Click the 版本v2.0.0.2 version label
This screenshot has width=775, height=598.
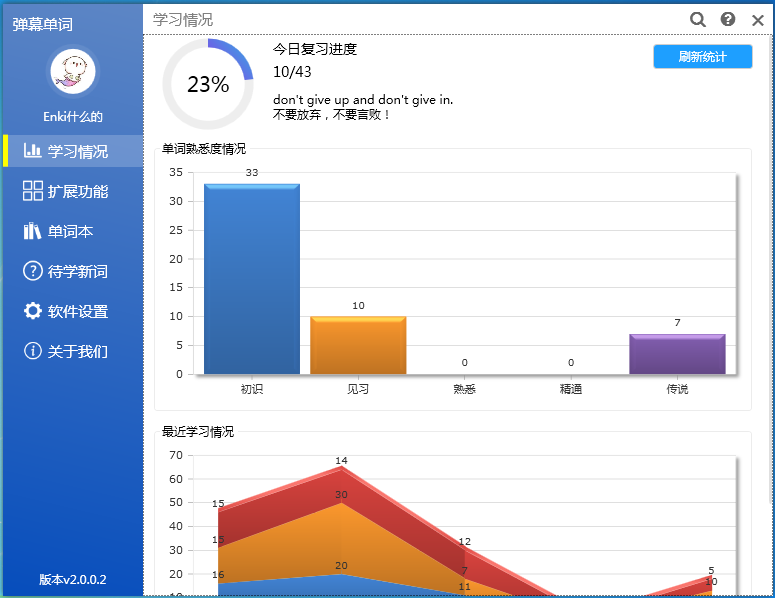point(73,580)
